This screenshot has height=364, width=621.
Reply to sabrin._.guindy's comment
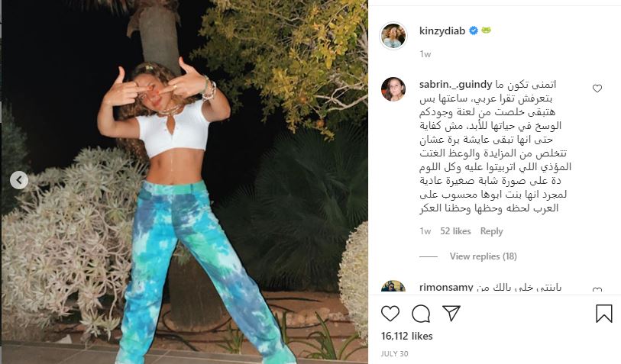pyautogui.click(x=491, y=231)
